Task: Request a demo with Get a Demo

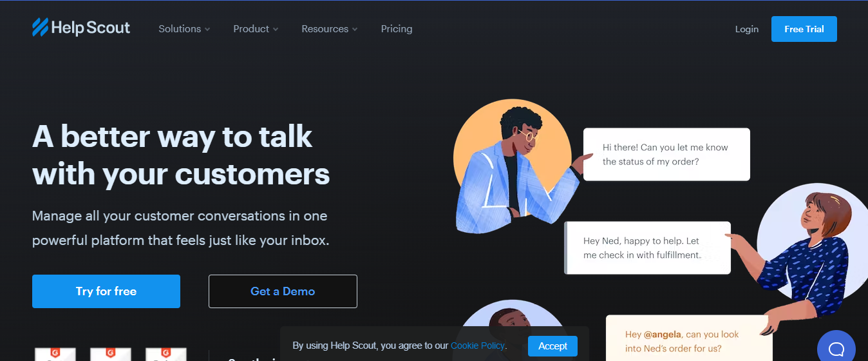Action: 283,291
